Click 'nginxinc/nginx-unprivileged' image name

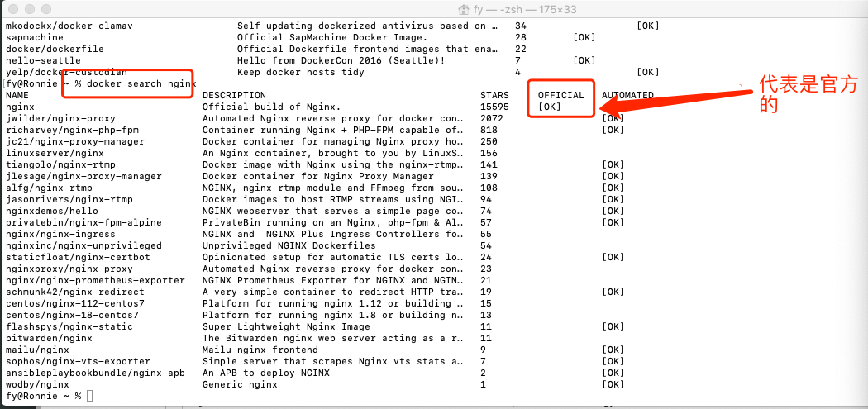(83, 245)
